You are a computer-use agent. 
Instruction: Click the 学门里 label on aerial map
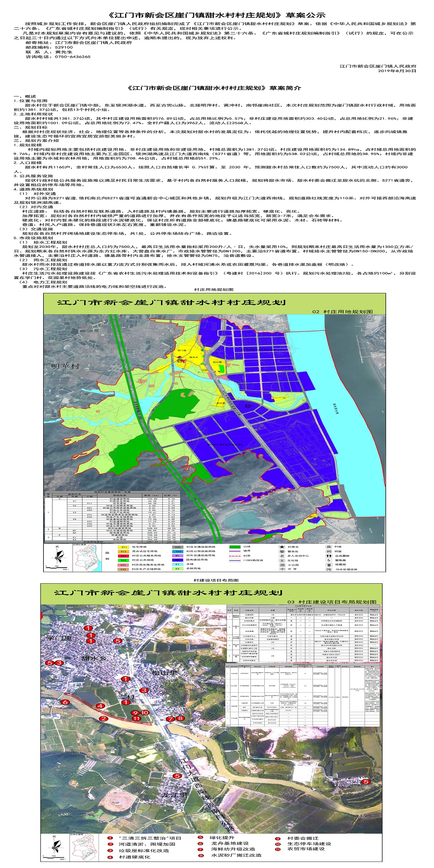[x=59, y=638]
